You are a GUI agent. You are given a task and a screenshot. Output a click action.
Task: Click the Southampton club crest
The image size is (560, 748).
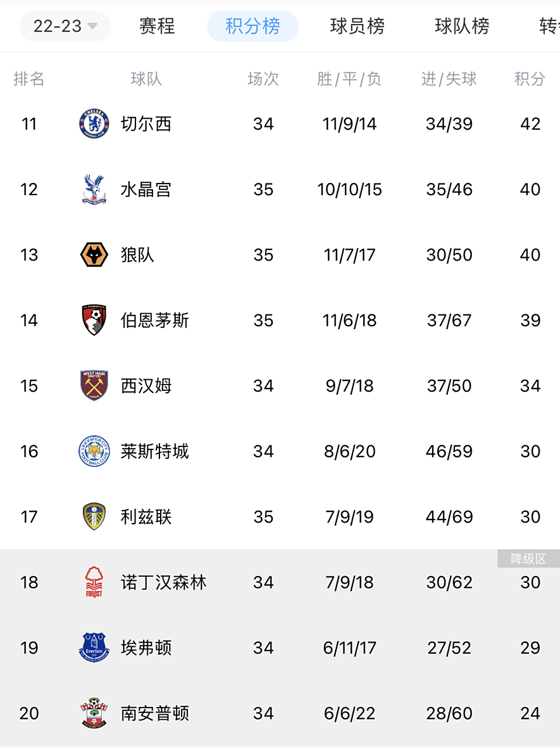[x=93, y=712]
